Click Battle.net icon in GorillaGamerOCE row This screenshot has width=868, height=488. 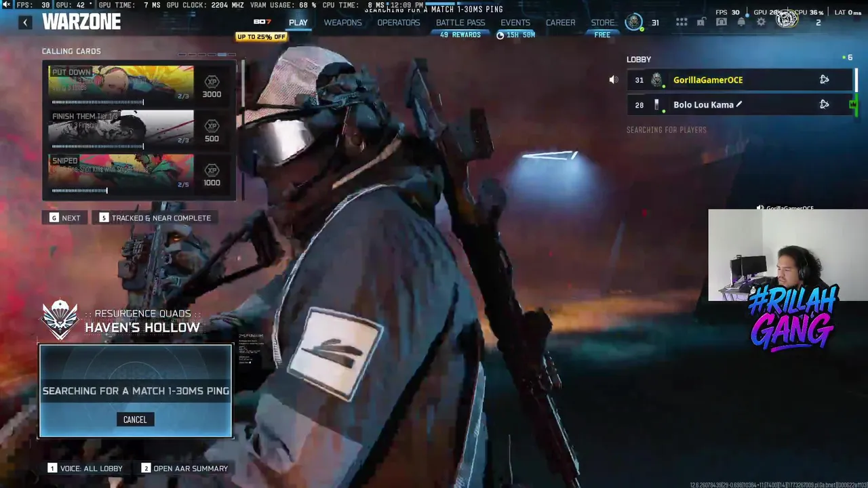[825, 80]
